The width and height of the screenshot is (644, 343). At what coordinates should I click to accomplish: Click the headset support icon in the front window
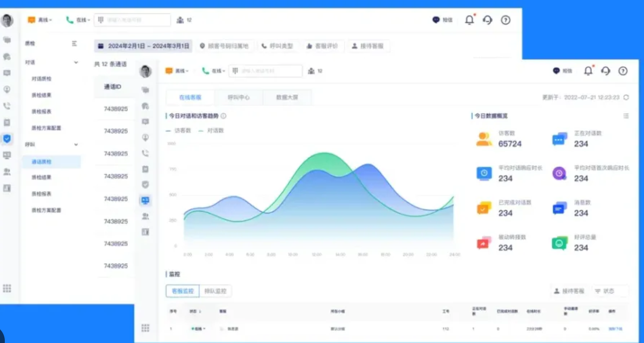[x=605, y=71]
